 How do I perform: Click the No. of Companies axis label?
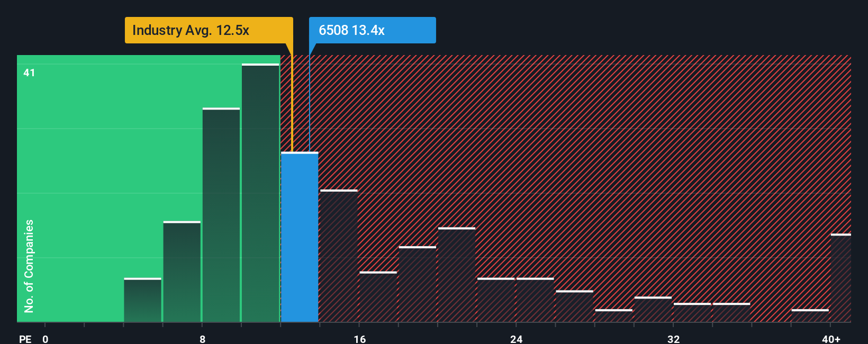click(x=29, y=266)
